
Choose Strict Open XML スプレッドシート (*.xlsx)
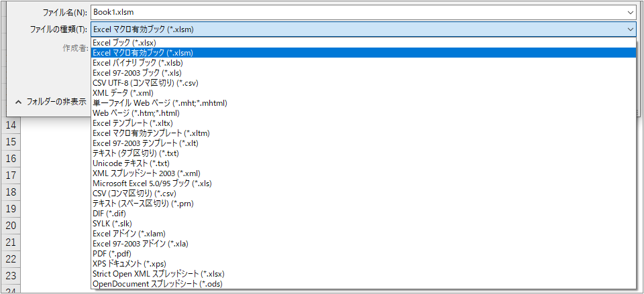point(364,273)
